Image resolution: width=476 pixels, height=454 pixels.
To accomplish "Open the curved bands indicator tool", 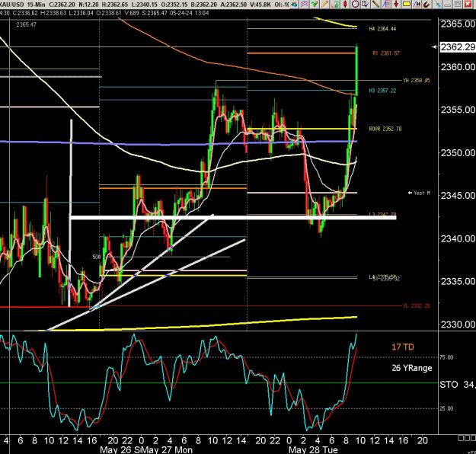I will coord(305,5).
